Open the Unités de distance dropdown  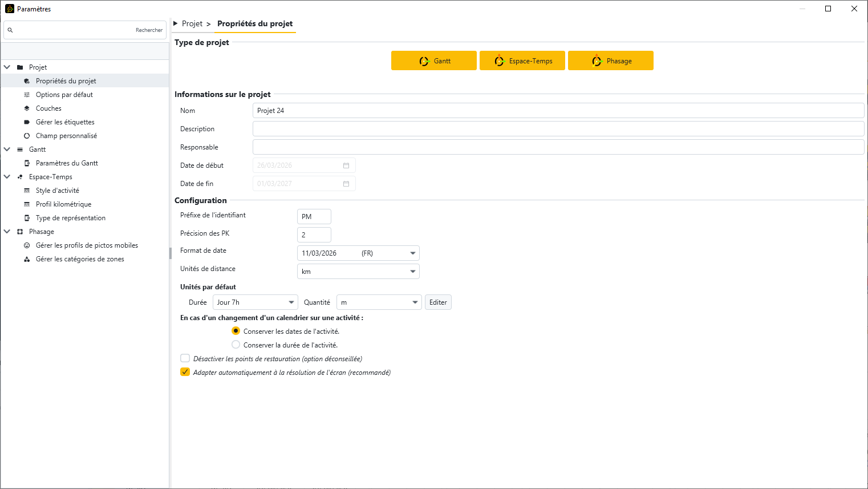coord(412,272)
